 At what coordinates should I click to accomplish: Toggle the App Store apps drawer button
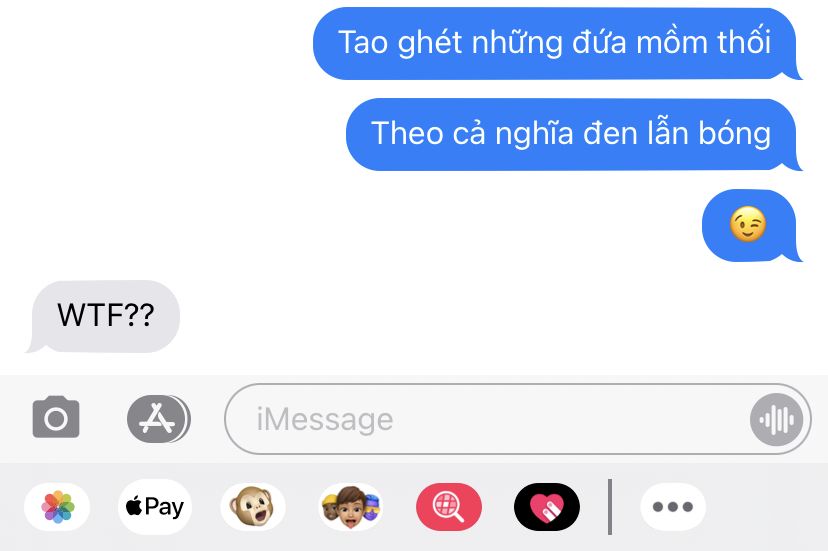[x=158, y=419]
